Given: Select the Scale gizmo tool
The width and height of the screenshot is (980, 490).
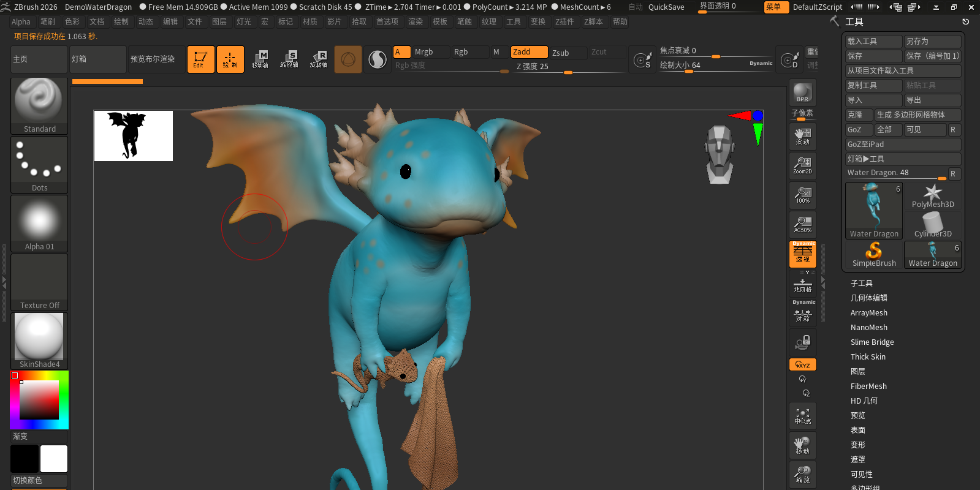Looking at the screenshot, I should click(289, 59).
